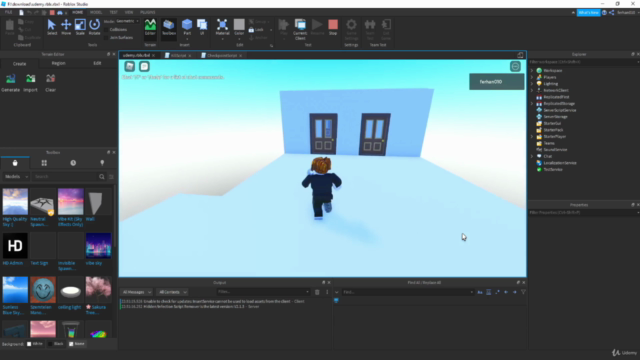Viewport: 640px width, 360px height.
Task: Open Terrain Editor Region tab
Action: point(58,63)
